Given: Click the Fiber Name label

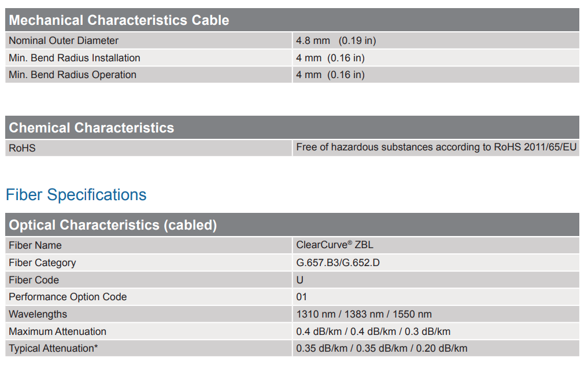Looking at the screenshot, I should (35, 245).
